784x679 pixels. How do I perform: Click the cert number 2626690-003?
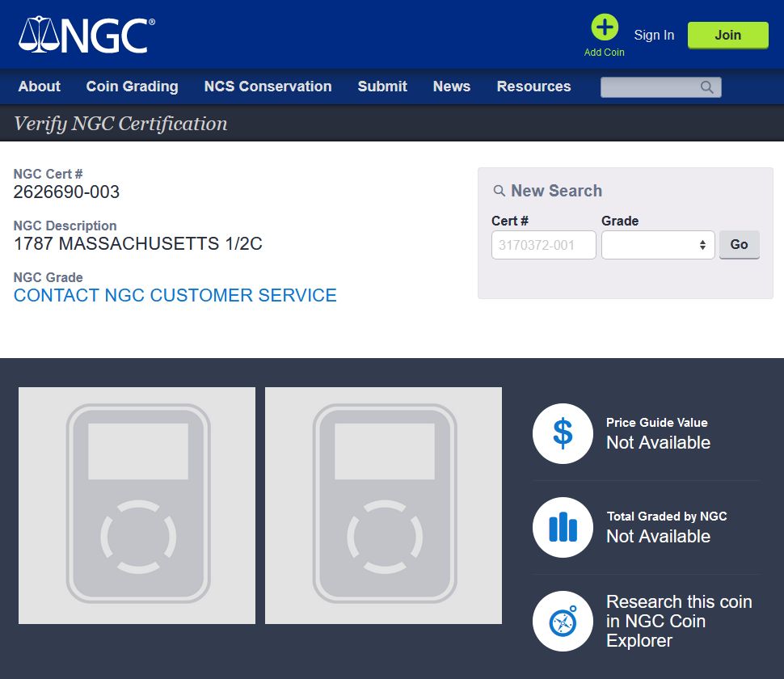pyautogui.click(x=66, y=192)
